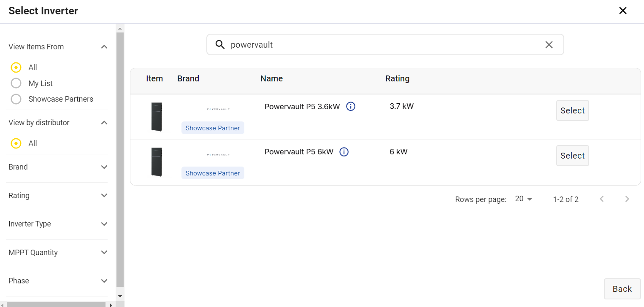Open the Rows per page dropdown
This screenshot has height=307, width=644.
(x=524, y=199)
